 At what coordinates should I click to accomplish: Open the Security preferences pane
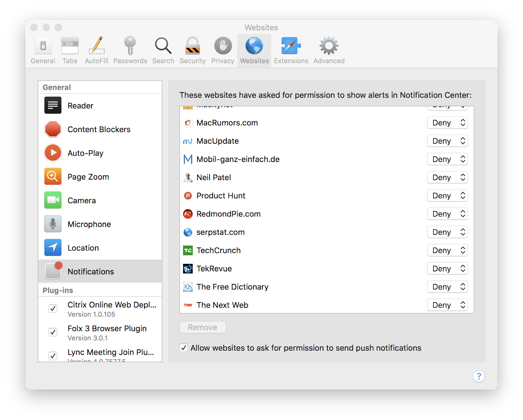point(193,49)
